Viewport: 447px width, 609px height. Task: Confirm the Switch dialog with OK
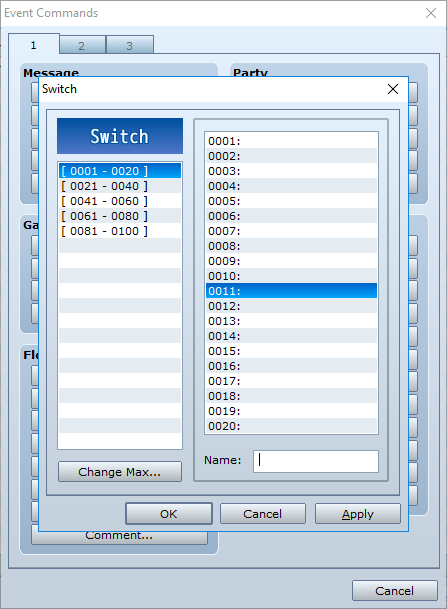(x=169, y=514)
